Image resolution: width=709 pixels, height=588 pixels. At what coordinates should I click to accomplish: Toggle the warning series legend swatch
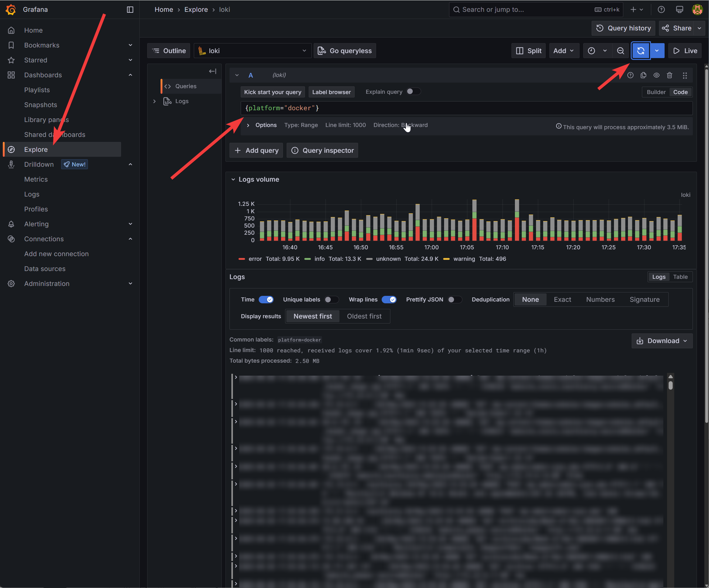pyautogui.click(x=446, y=259)
